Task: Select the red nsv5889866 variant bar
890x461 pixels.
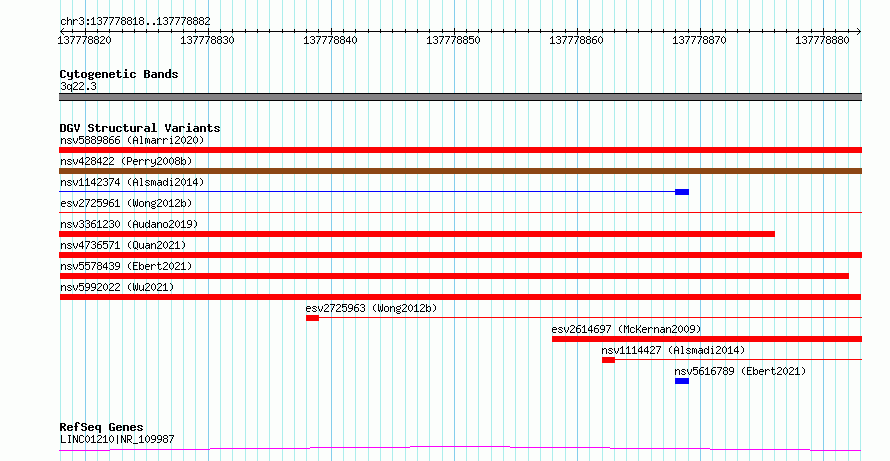Action: pyautogui.click(x=460, y=150)
